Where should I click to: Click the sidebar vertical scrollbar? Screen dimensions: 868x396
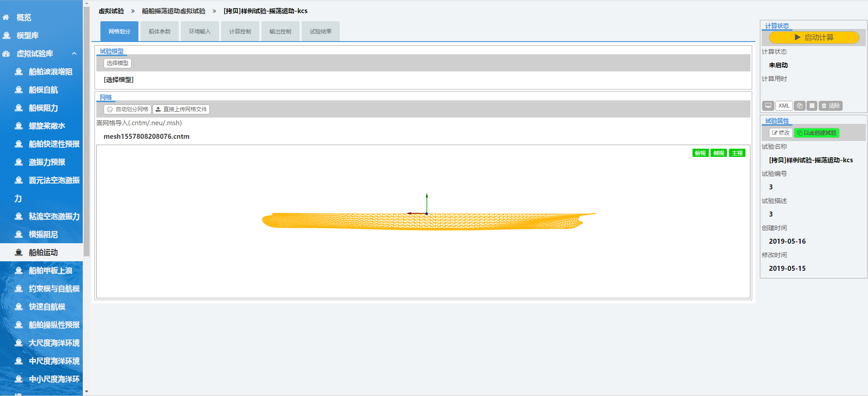tap(86, 136)
